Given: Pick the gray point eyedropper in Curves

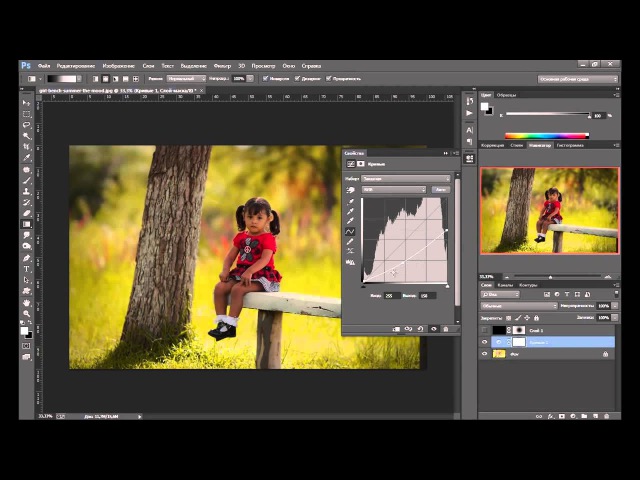Looking at the screenshot, I should (x=350, y=211).
